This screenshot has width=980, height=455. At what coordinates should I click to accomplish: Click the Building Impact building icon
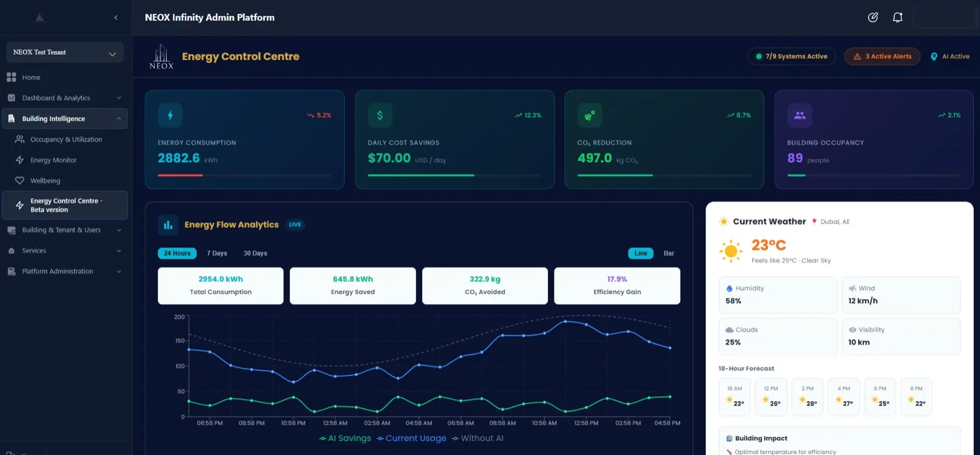(729, 438)
